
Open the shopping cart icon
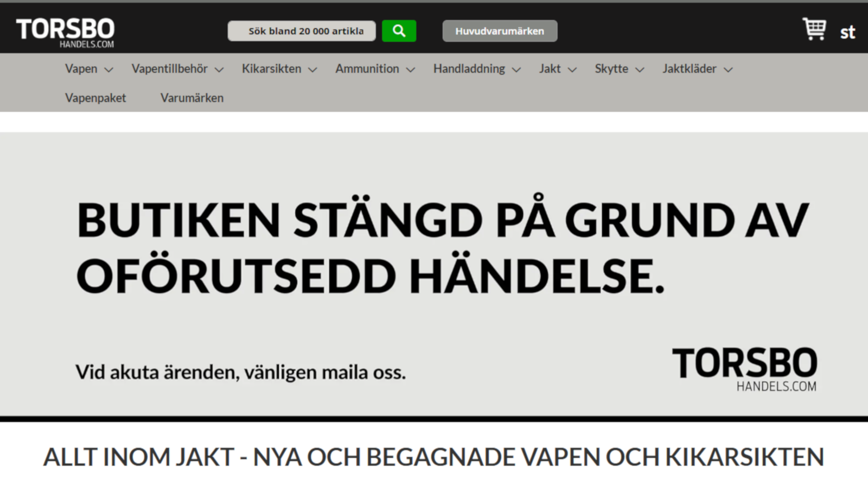[814, 29]
